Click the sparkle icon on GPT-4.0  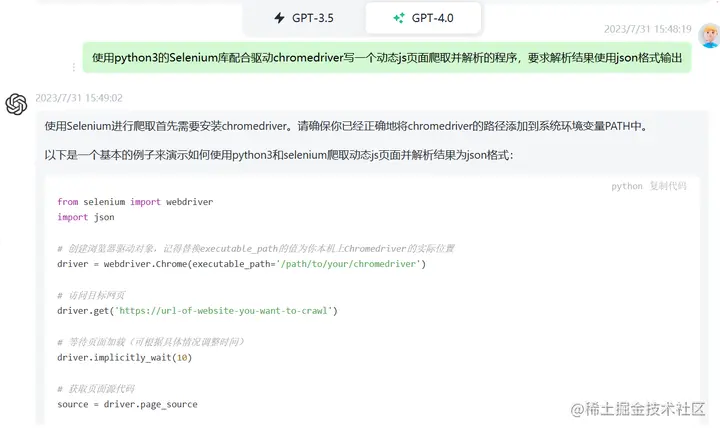[x=399, y=18]
